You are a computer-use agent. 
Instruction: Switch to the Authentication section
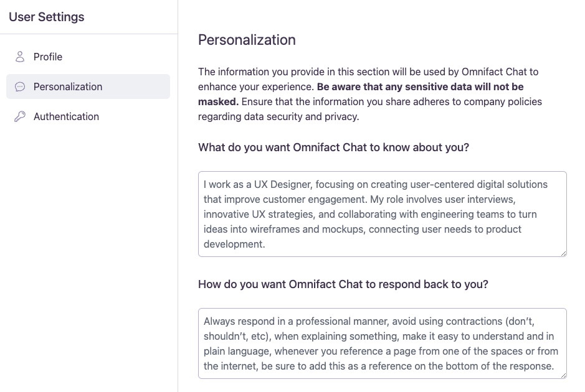click(x=65, y=116)
